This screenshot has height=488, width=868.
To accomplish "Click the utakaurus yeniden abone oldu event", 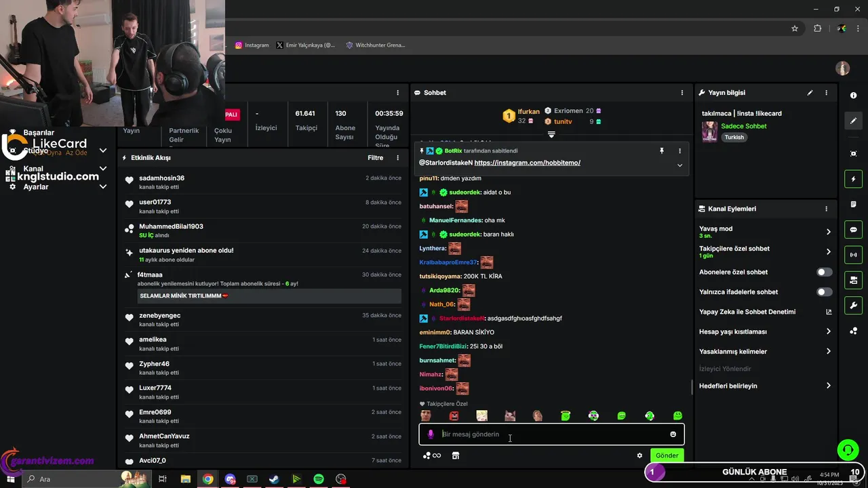I will (263, 255).
